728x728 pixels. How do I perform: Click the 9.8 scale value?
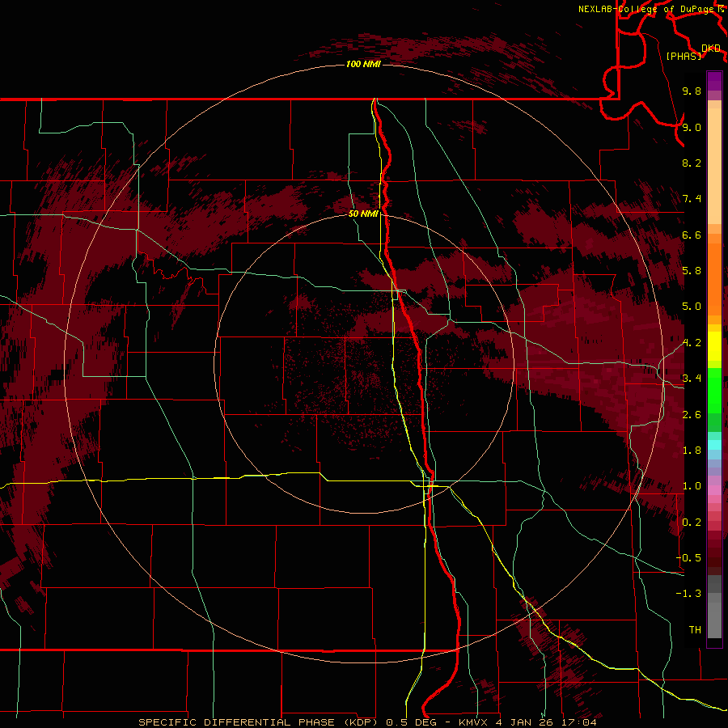[692, 91]
